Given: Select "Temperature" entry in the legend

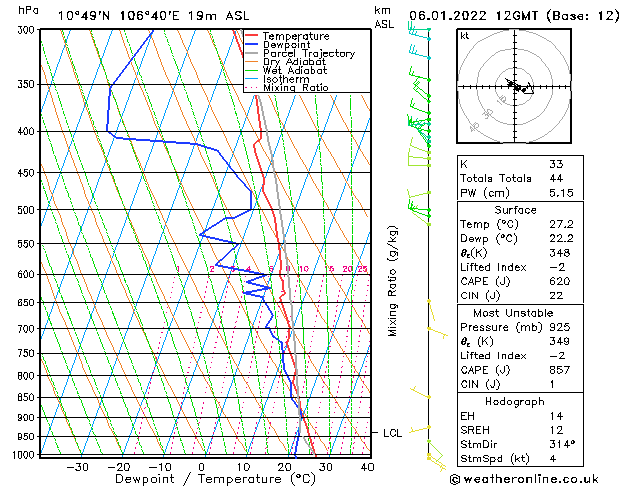Looking at the screenshot, I should [x=296, y=36].
